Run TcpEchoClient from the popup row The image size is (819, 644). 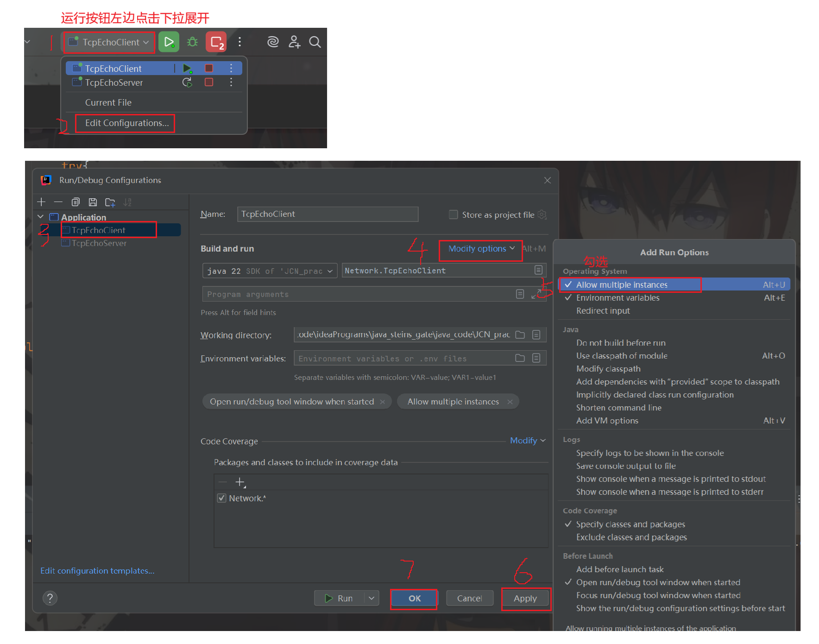pos(187,69)
